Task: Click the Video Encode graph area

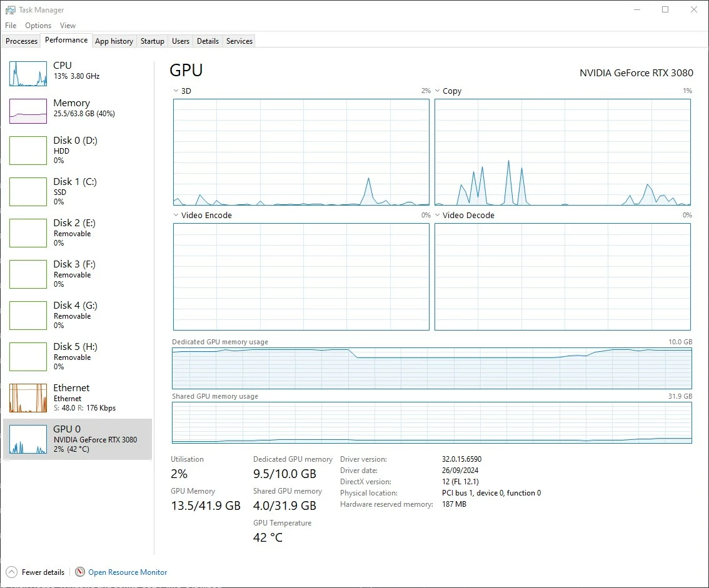Action: (301, 277)
